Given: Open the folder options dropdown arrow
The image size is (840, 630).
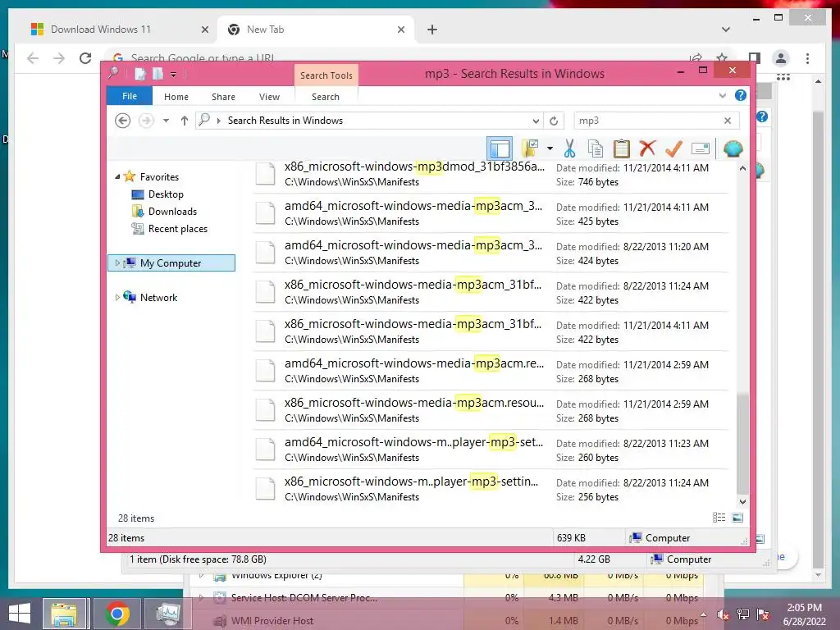Looking at the screenshot, I should pyautogui.click(x=550, y=148).
